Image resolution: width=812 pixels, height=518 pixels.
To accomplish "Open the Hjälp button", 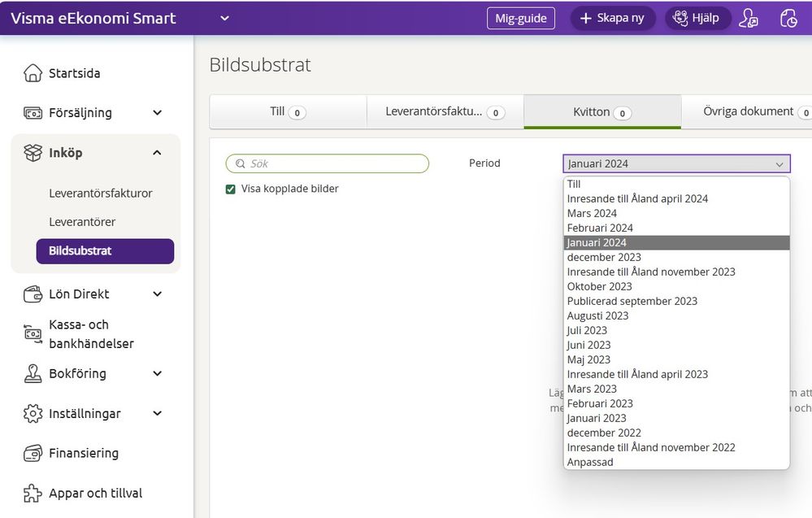I will (x=698, y=18).
